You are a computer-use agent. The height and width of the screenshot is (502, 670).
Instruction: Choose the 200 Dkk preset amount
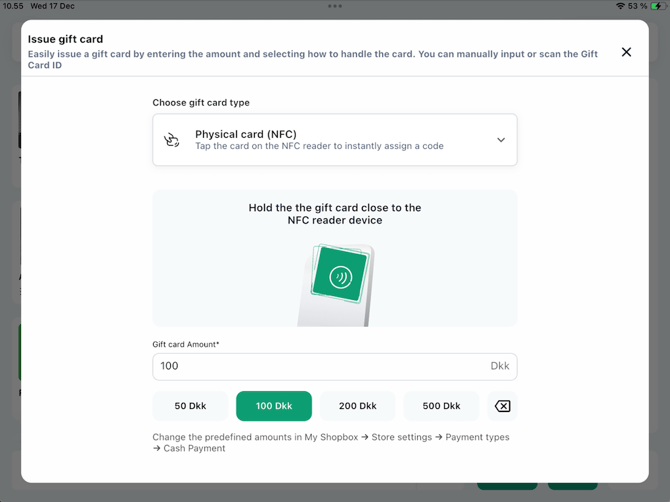(357, 406)
